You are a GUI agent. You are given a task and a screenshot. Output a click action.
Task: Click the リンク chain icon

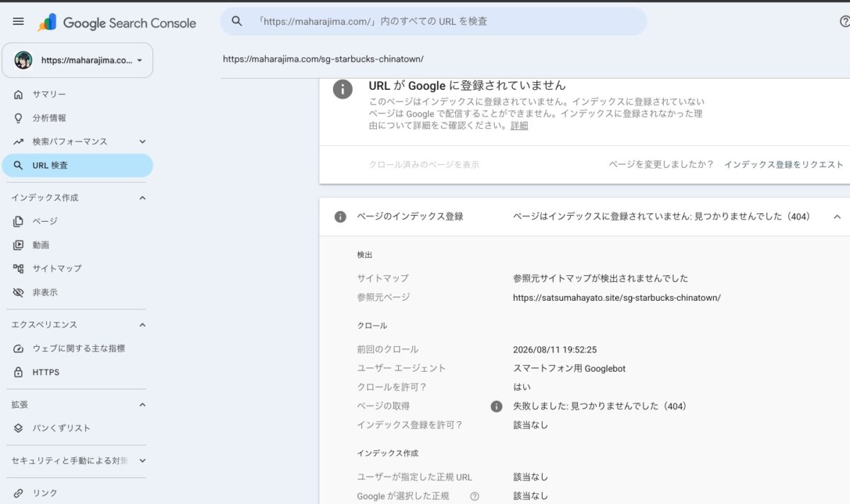click(18, 493)
